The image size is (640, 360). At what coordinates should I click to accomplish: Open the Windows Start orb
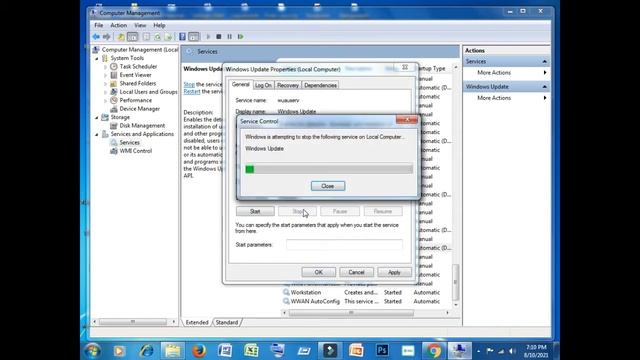tap(93, 351)
